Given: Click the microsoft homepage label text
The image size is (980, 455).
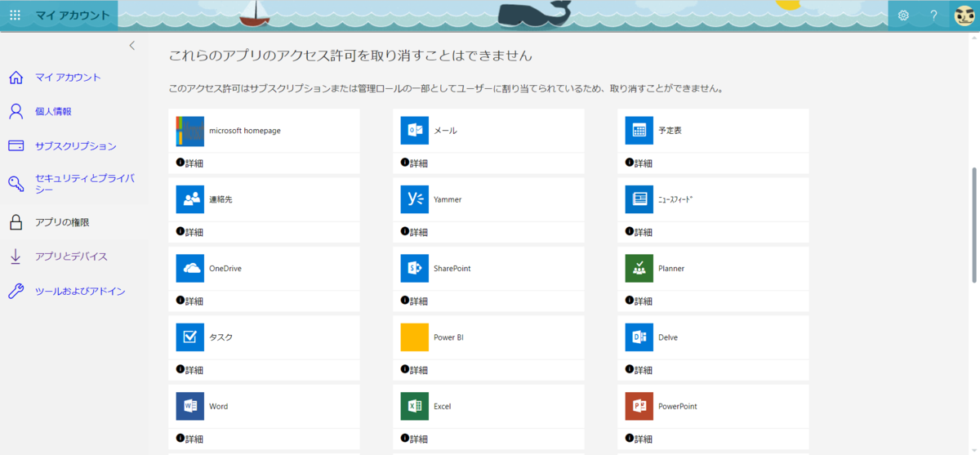Looking at the screenshot, I should tap(245, 131).
